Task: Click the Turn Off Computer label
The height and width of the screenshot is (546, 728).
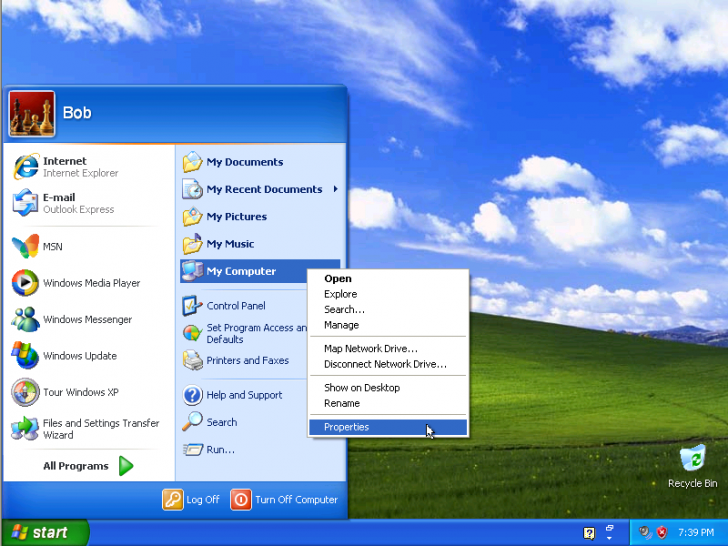Action: click(296, 500)
